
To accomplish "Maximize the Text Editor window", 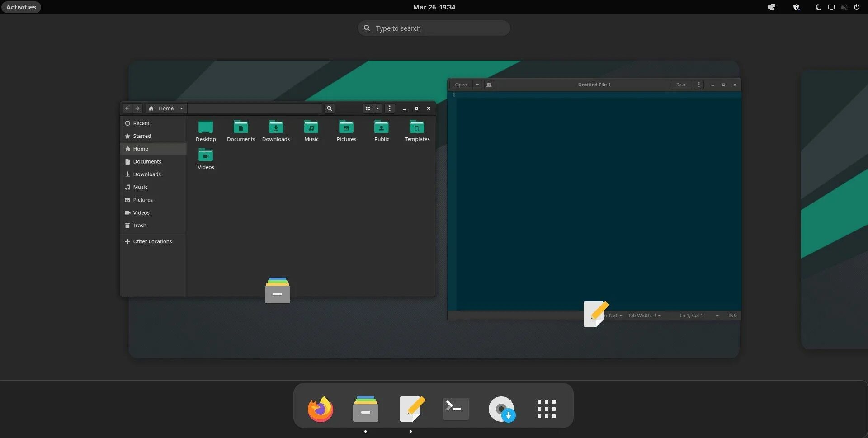I will coord(723,85).
